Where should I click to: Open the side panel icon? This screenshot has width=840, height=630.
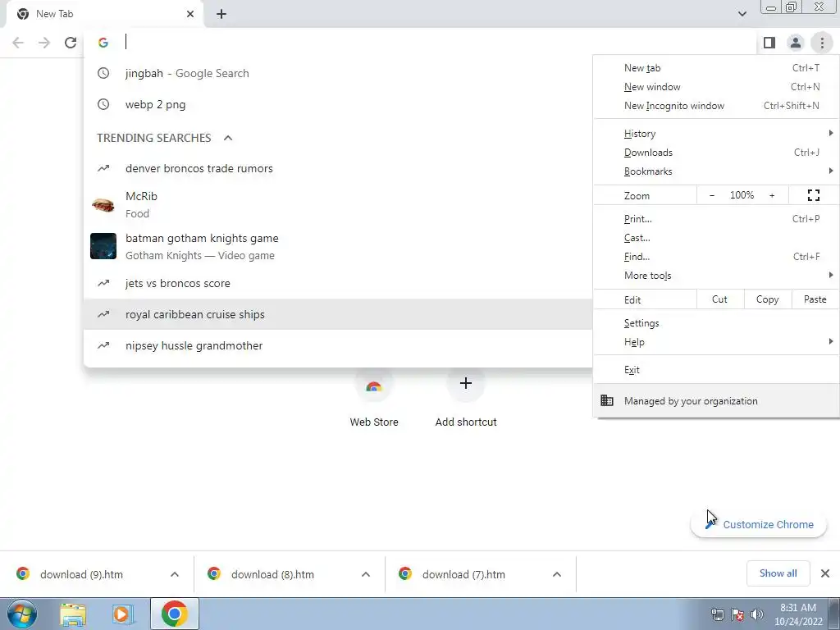click(769, 43)
